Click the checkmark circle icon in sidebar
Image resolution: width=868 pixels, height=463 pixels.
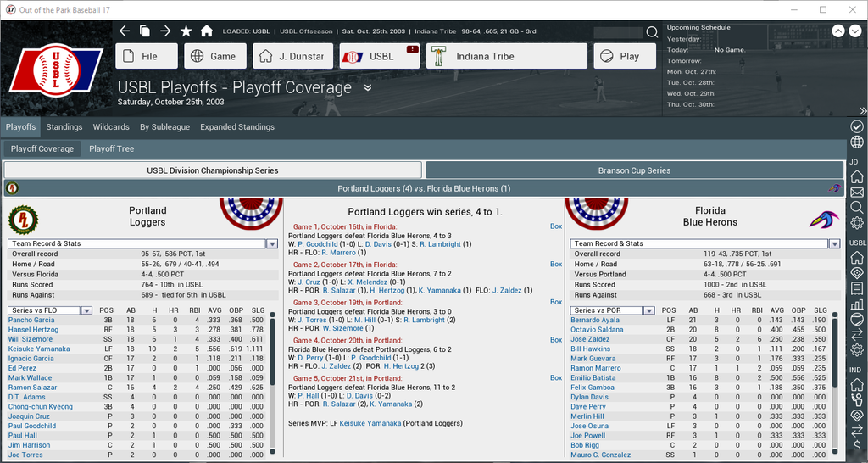click(857, 126)
